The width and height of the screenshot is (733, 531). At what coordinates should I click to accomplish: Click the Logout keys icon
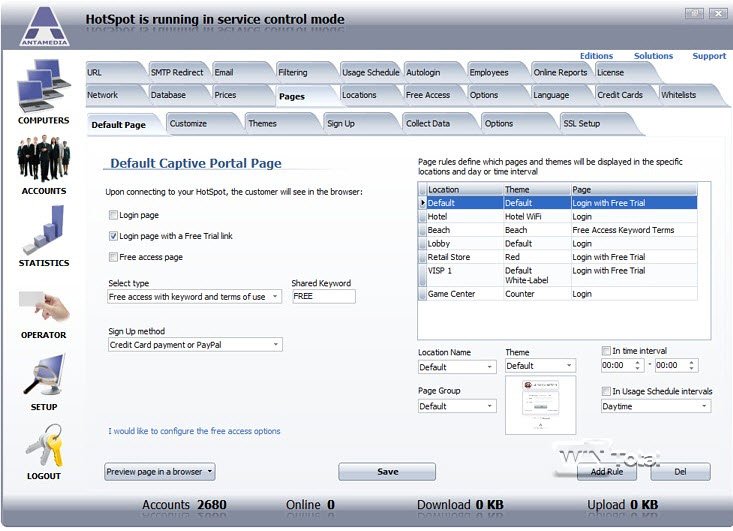tap(43, 445)
